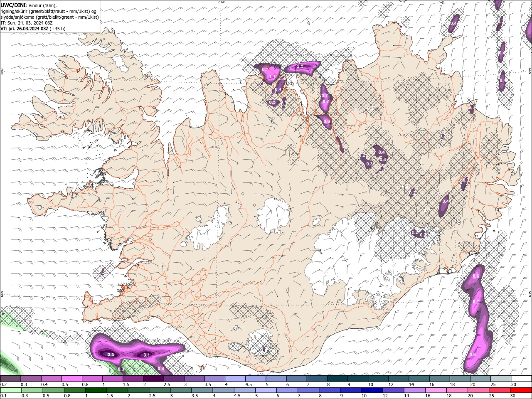Click the '0.3' value below the 3.5 area
Image resolution: width=532 pixels, height=399 pixels.
click(x=121, y=369)
